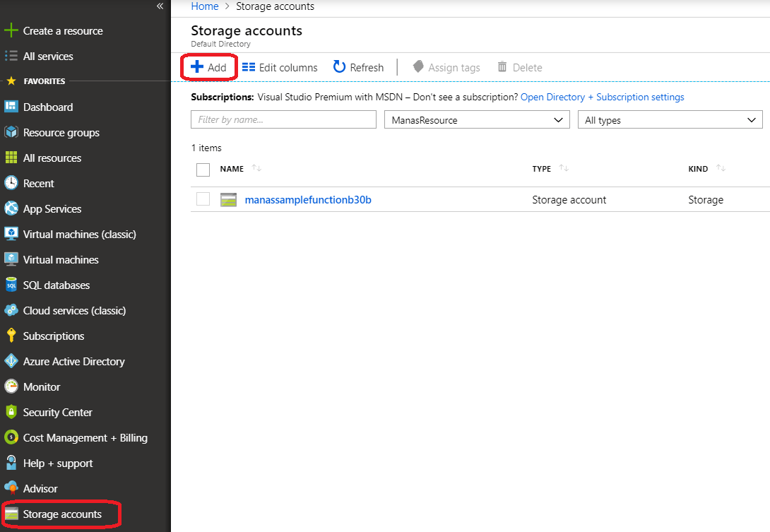The image size is (770, 532).
Task: Click the Edit columns icon
Action: tap(249, 67)
